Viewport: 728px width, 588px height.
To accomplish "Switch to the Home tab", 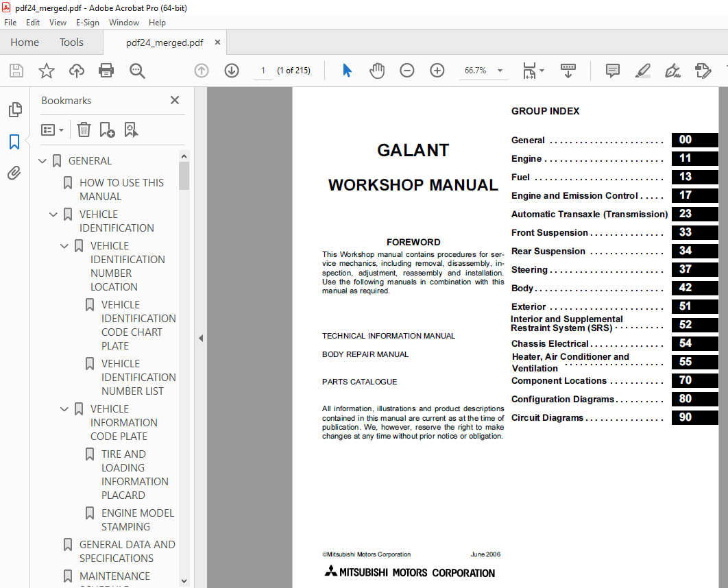I will (25, 42).
